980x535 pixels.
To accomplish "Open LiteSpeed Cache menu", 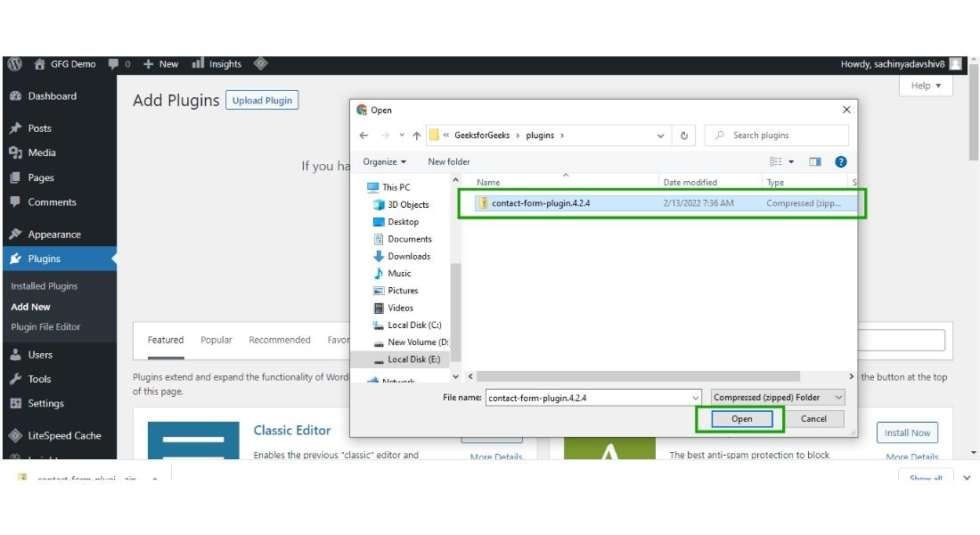I will tap(64, 435).
